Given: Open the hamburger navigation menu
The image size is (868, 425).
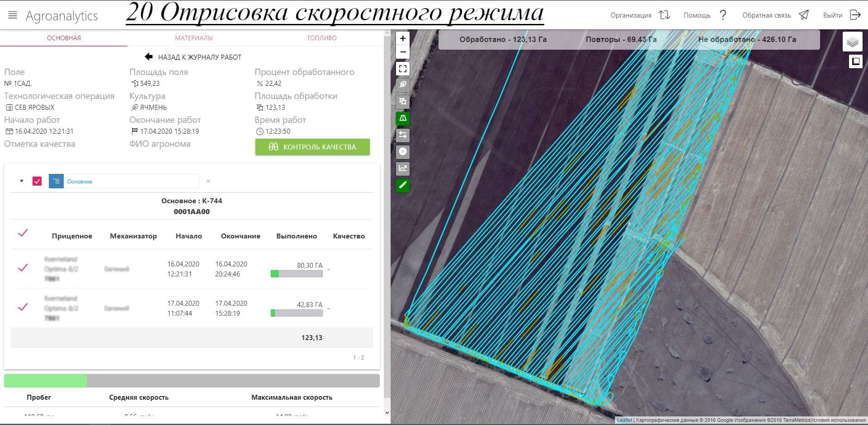Looking at the screenshot, I should point(13,15).
